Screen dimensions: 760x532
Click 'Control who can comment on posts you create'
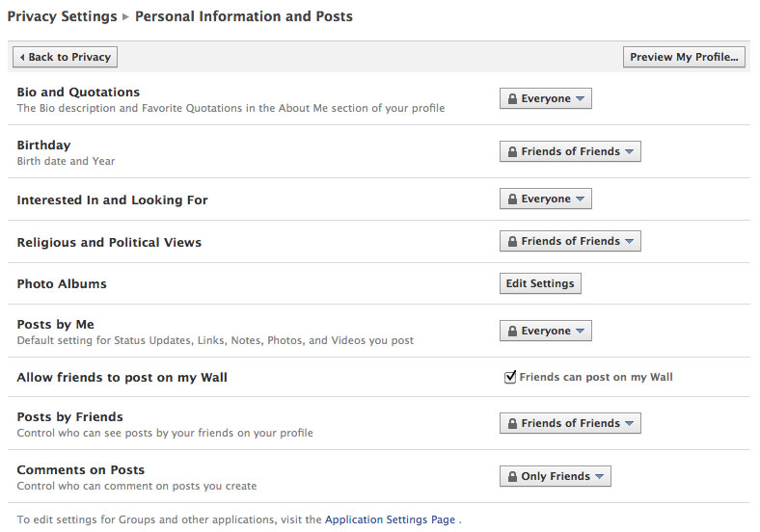tap(137, 486)
